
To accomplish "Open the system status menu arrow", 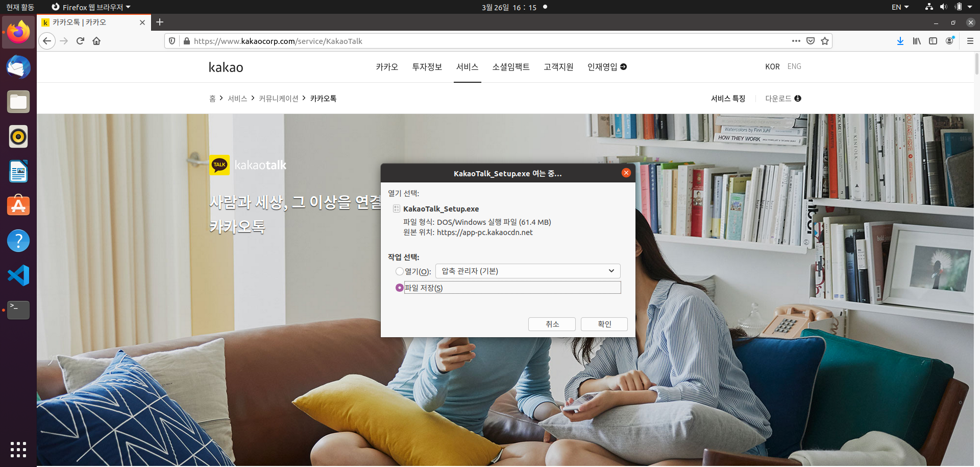I will [x=970, y=7].
